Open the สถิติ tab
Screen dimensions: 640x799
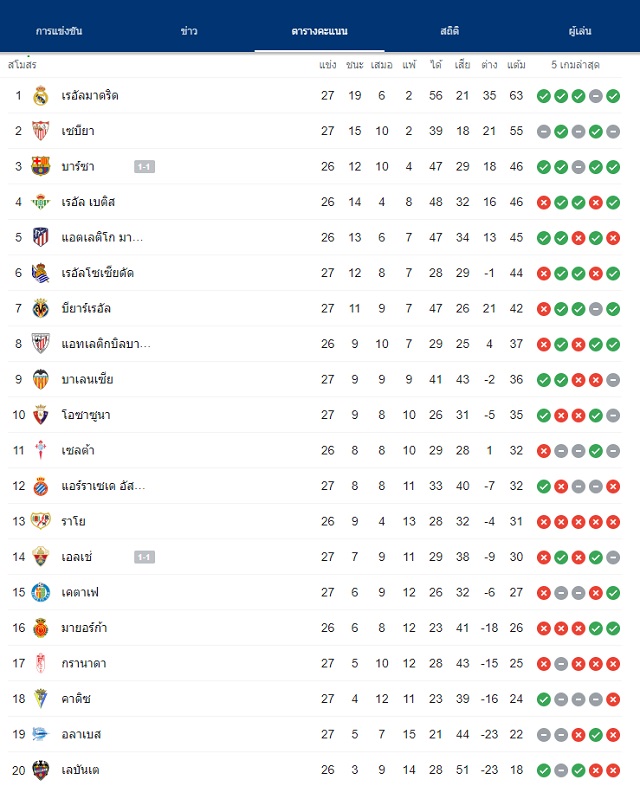449,31
